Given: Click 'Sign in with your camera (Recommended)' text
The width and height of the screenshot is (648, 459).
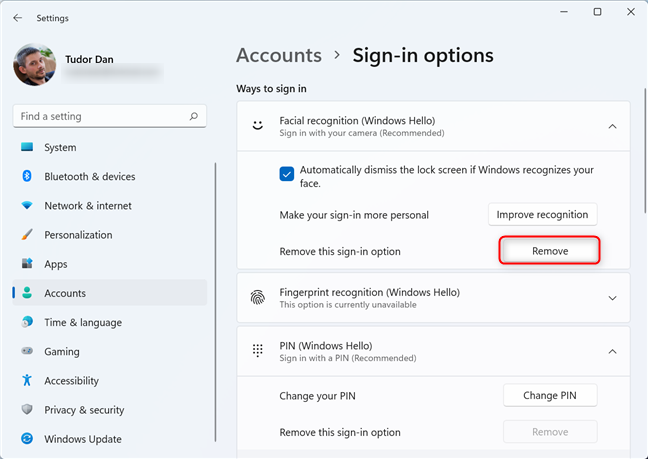Looking at the screenshot, I should (362, 133).
